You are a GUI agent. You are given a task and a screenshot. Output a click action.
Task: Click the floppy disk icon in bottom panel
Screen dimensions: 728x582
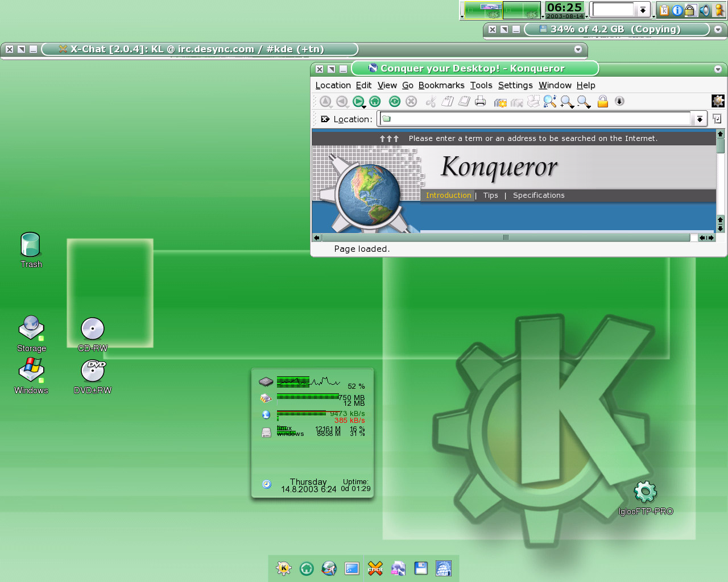click(x=421, y=568)
